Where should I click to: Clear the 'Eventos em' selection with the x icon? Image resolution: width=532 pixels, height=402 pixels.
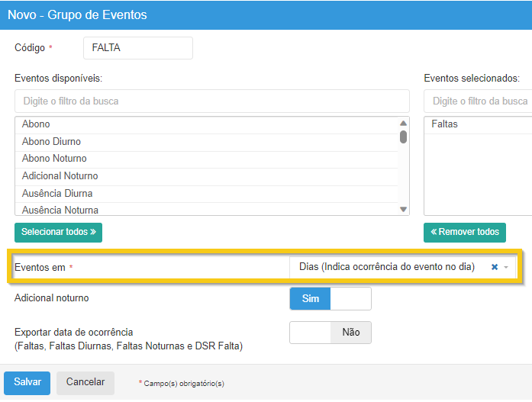point(495,267)
